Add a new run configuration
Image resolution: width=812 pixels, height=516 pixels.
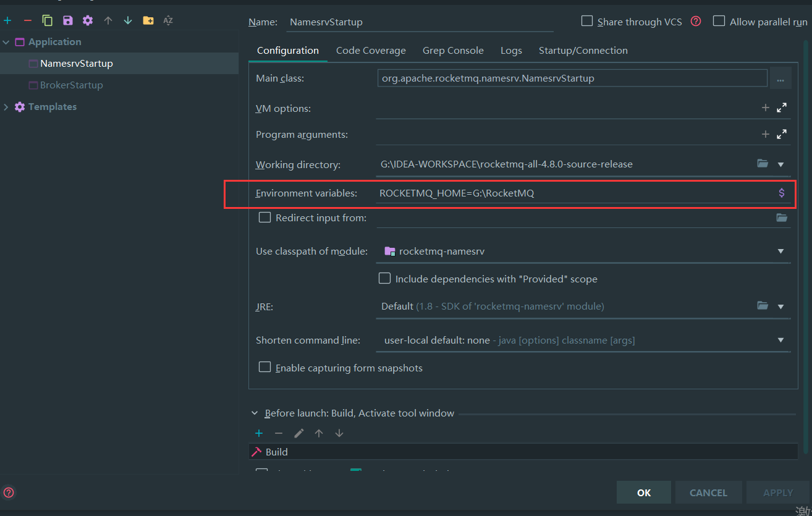[x=7, y=20]
